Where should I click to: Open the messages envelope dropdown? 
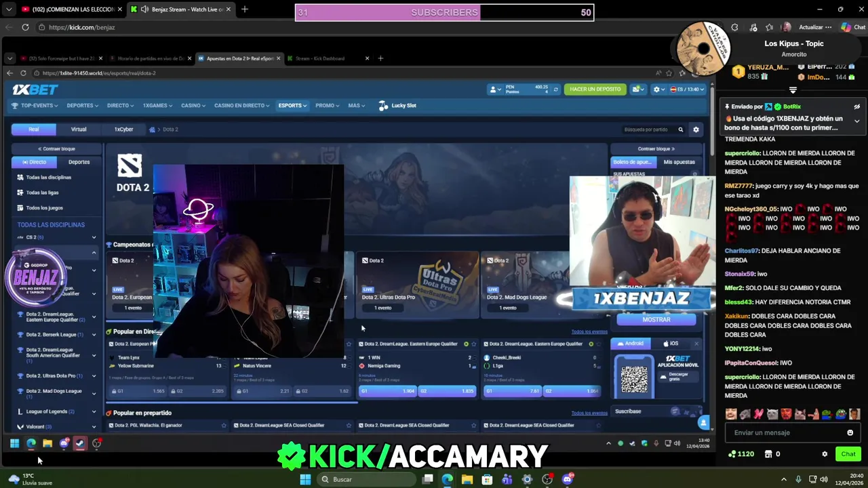(638, 89)
